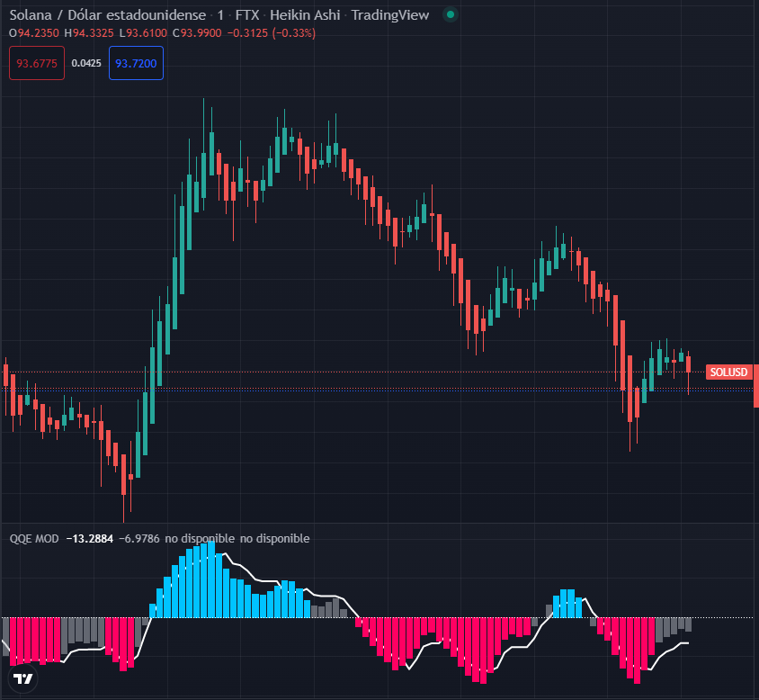
Task: Select the Solana / Dólar estadounidense title
Action: tap(107, 15)
